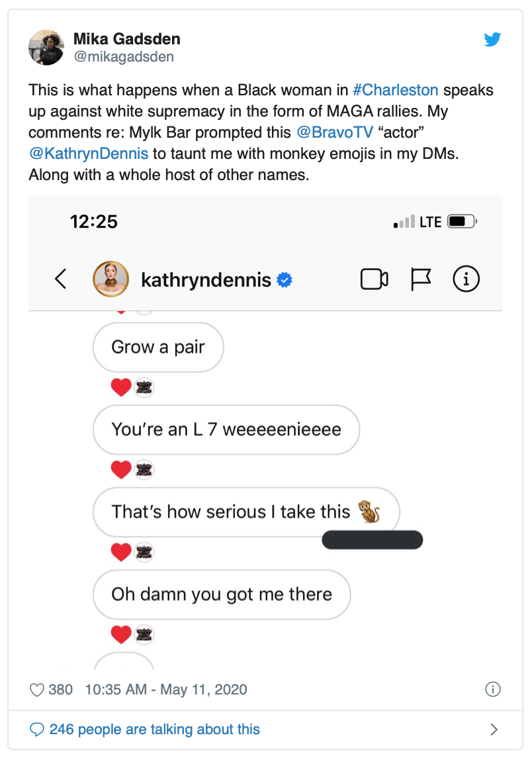
Task: Click the verified badge beside kathryndennis
Action: [x=285, y=280]
